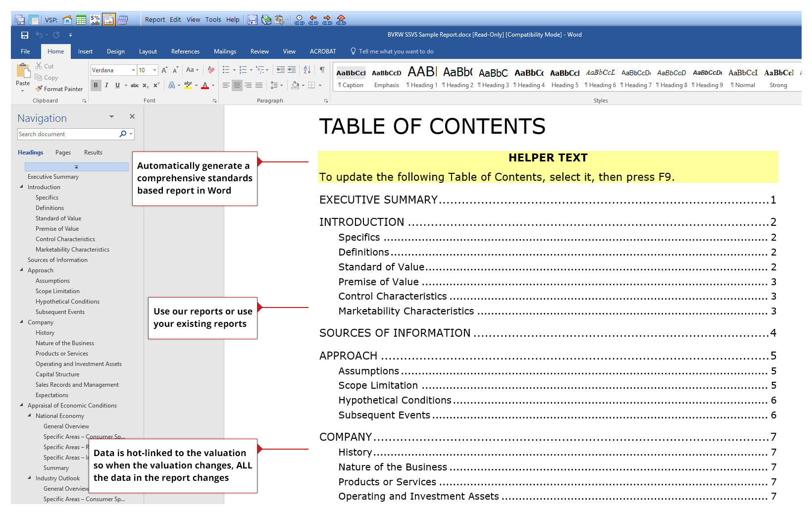Toggle Show/Hide paragraph marks

(322, 70)
